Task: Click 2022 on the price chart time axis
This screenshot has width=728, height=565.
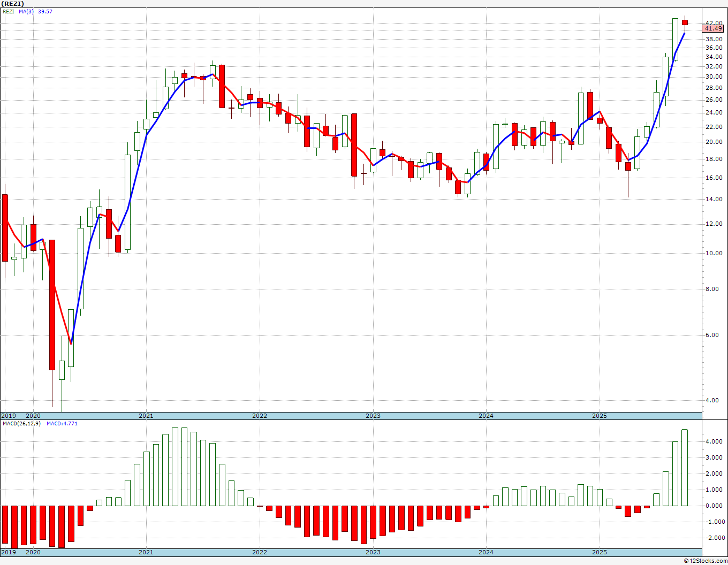Action: (260, 416)
